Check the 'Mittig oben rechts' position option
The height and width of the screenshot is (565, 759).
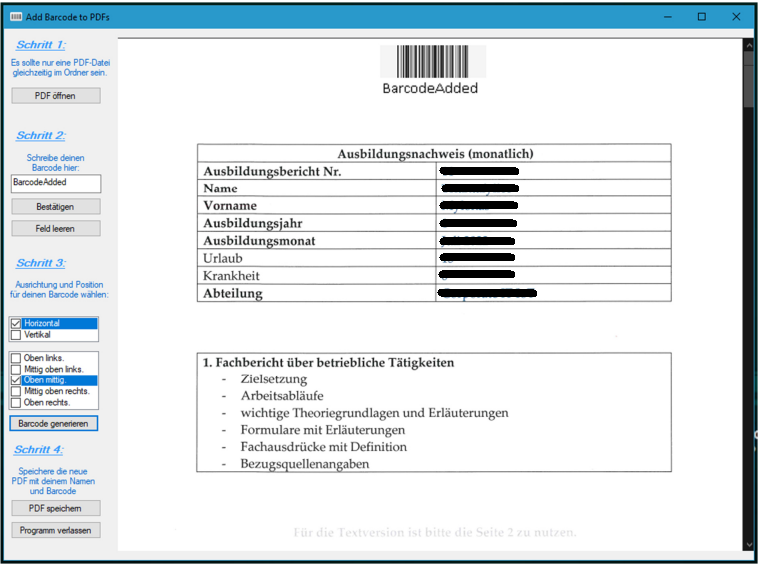16,391
